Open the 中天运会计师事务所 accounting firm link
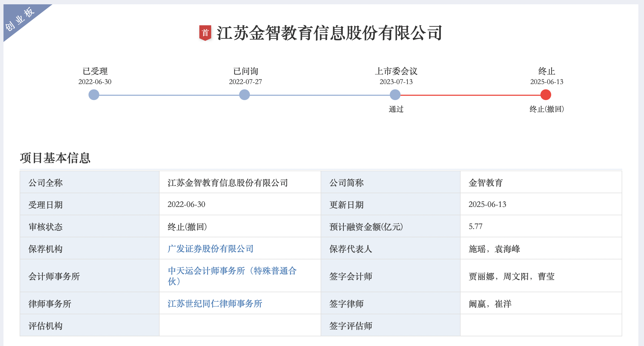Image resolution: width=644 pixels, height=346 pixels. pos(232,276)
